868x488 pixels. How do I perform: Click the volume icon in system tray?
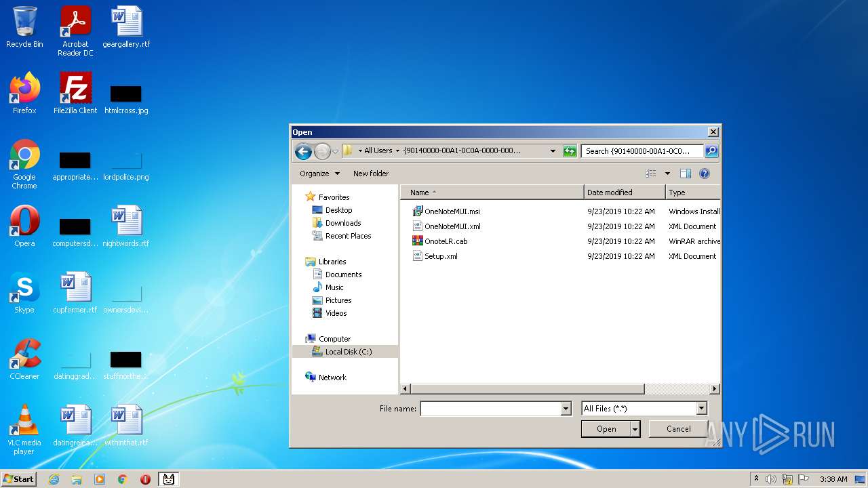(771, 479)
